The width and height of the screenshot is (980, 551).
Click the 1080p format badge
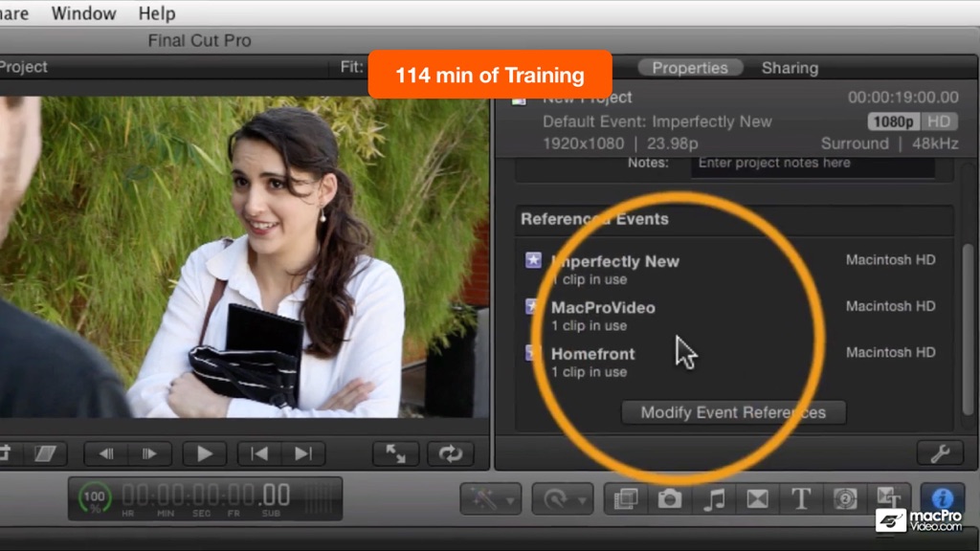coord(893,121)
